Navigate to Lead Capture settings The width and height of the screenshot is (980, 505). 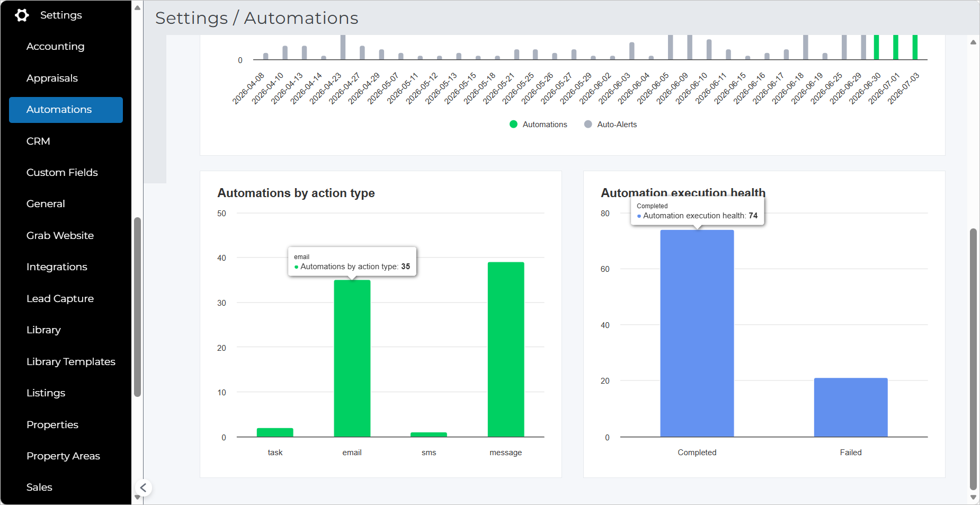coord(60,299)
